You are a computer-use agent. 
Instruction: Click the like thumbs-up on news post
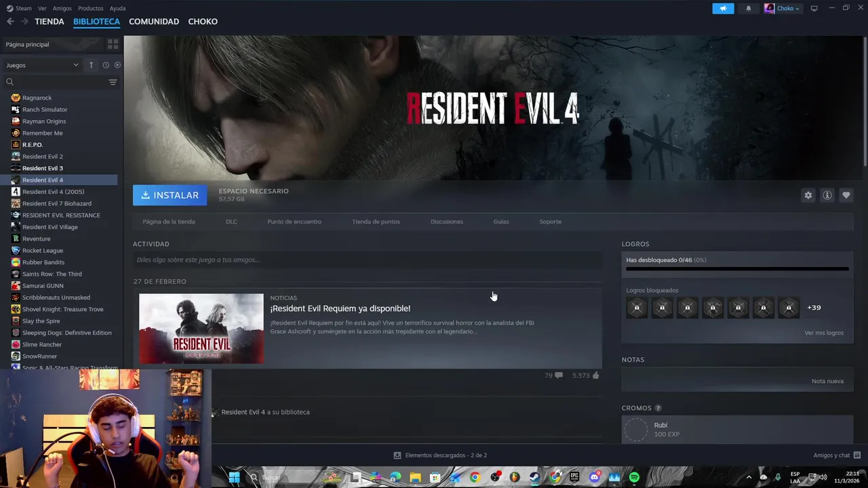click(x=595, y=375)
